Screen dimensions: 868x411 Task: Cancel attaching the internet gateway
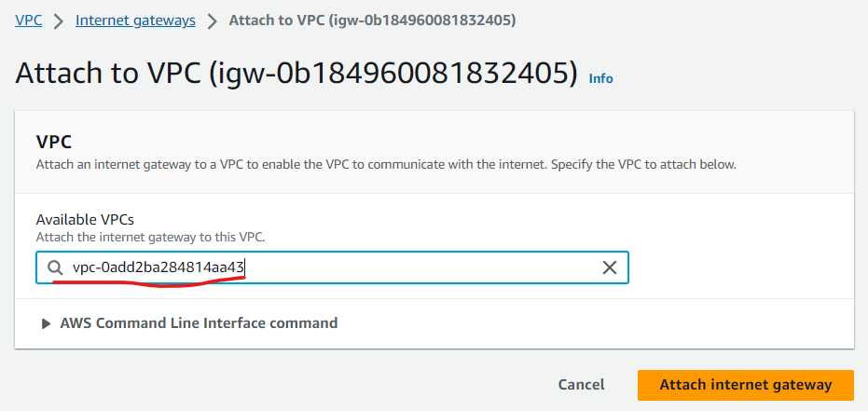click(x=581, y=385)
